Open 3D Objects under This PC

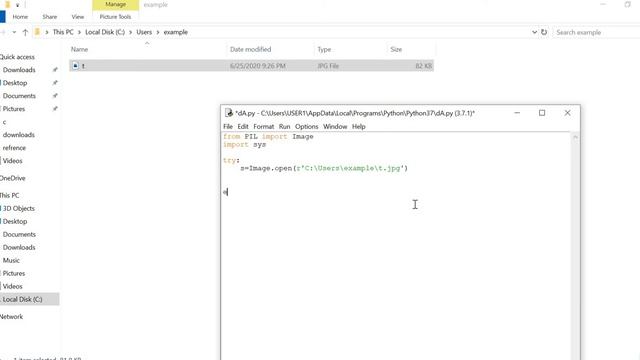tap(18, 208)
